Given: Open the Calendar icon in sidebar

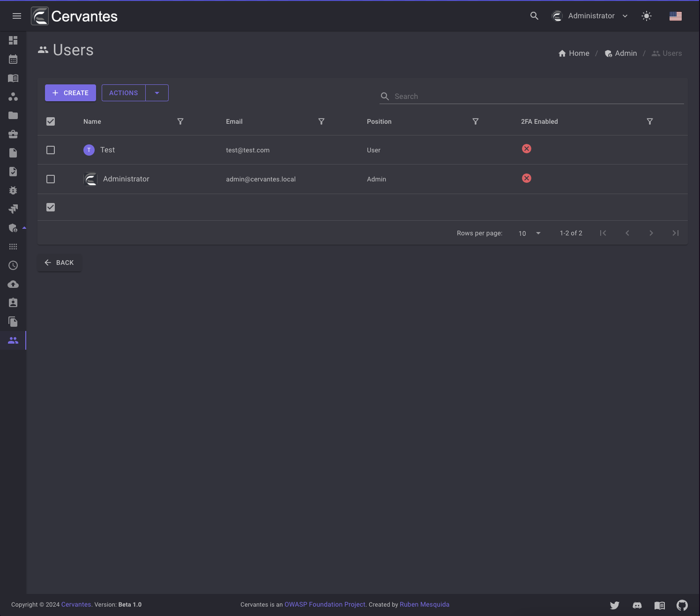Looking at the screenshot, I should (x=13, y=59).
